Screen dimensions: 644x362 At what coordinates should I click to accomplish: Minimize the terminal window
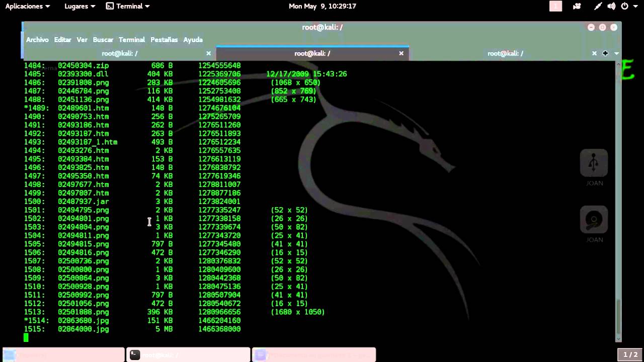(591, 28)
